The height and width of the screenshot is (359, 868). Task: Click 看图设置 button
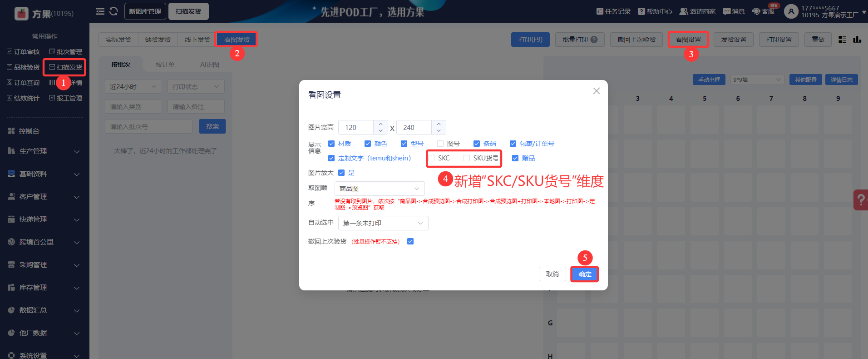688,40
